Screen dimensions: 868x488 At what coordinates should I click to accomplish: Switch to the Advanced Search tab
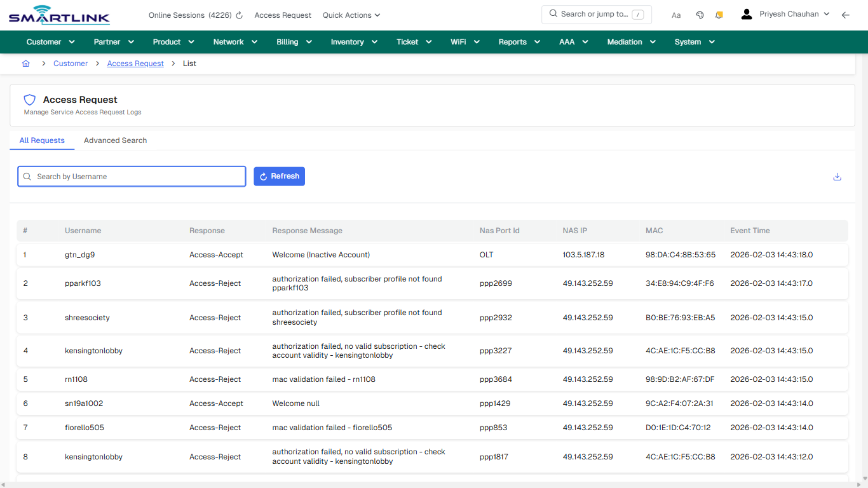115,140
